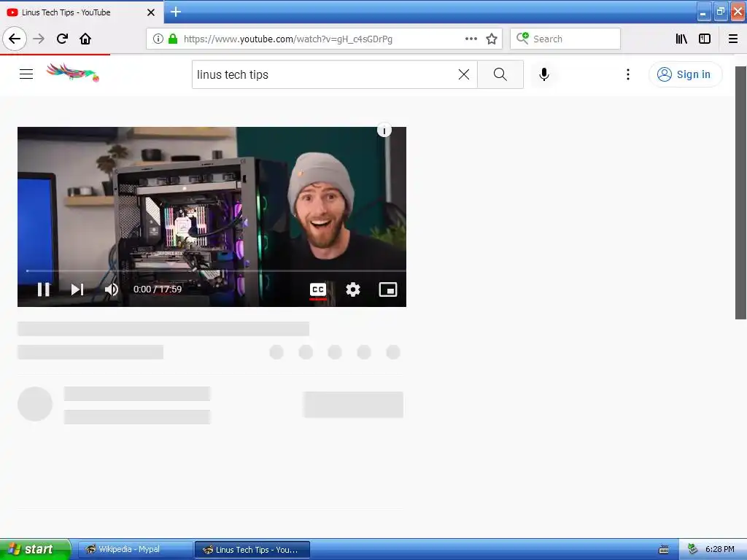
Task: Click the page vertical scrollbar
Action: [x=741, y=192]
